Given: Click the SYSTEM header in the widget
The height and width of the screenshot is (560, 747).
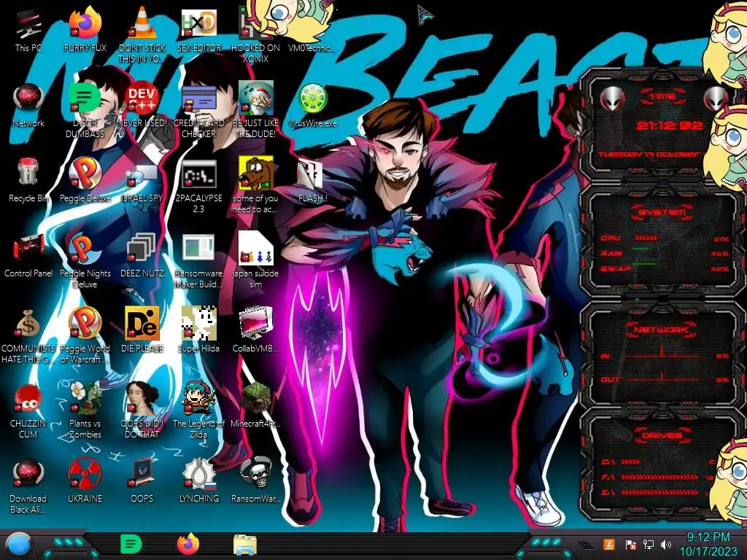Looking at the screenshot, I should point(662,212).
